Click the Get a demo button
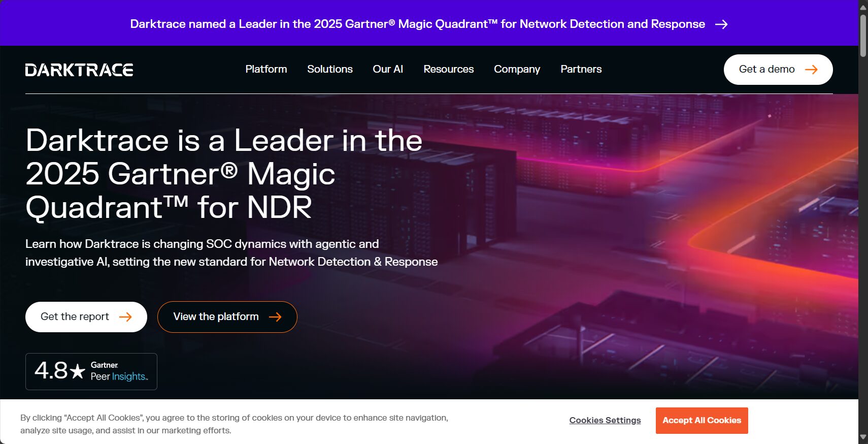 (x=778, y=70)
